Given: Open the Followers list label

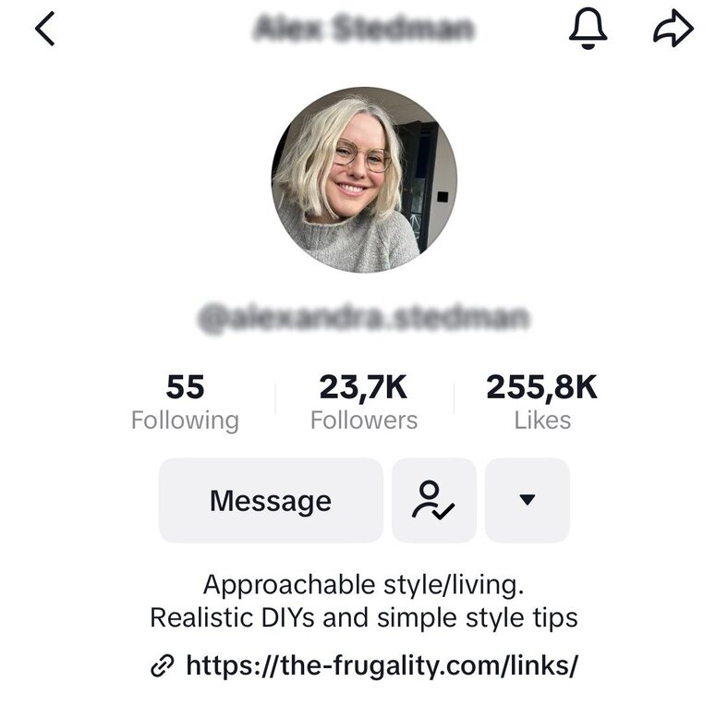Looking at the screenshot, I should click(x=363, y=421).
